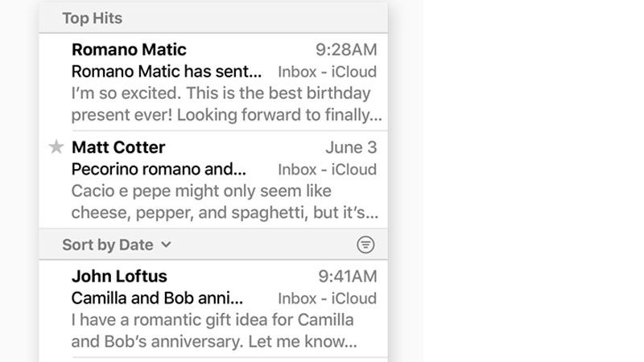
Task: Select the Matt Cotter message
Action: pos(213,179)
